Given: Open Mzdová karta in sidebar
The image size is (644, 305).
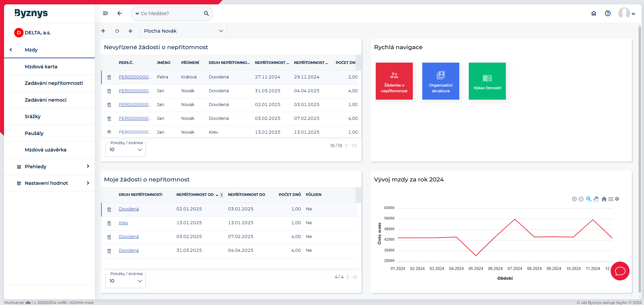Looking at the screenshot, I should click(41, 67).
